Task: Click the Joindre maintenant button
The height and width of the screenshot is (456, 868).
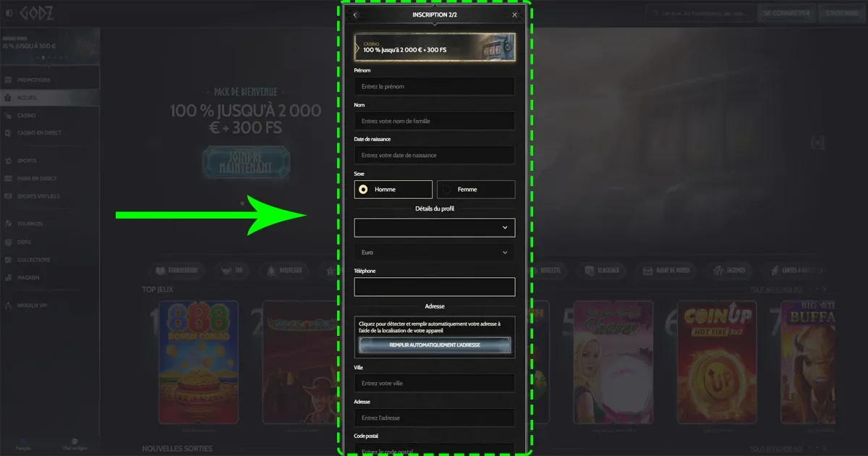Action: [x=246, y=161]
